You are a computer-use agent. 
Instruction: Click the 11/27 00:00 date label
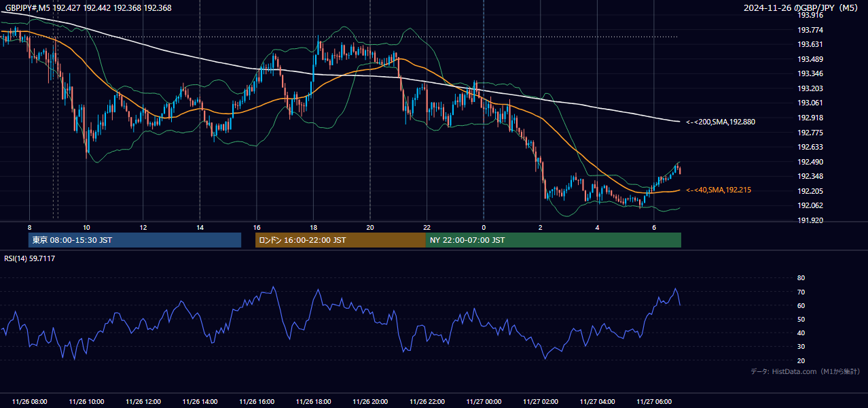[x=484, y=402]
